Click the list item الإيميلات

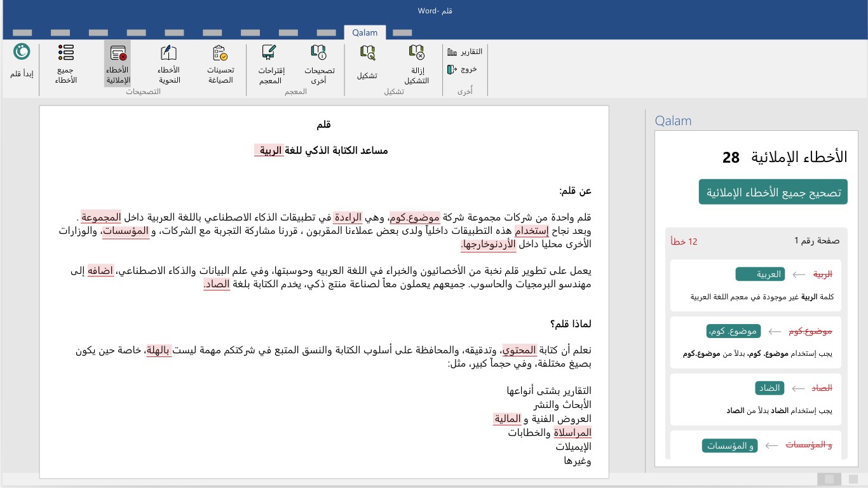click(573, 446)
